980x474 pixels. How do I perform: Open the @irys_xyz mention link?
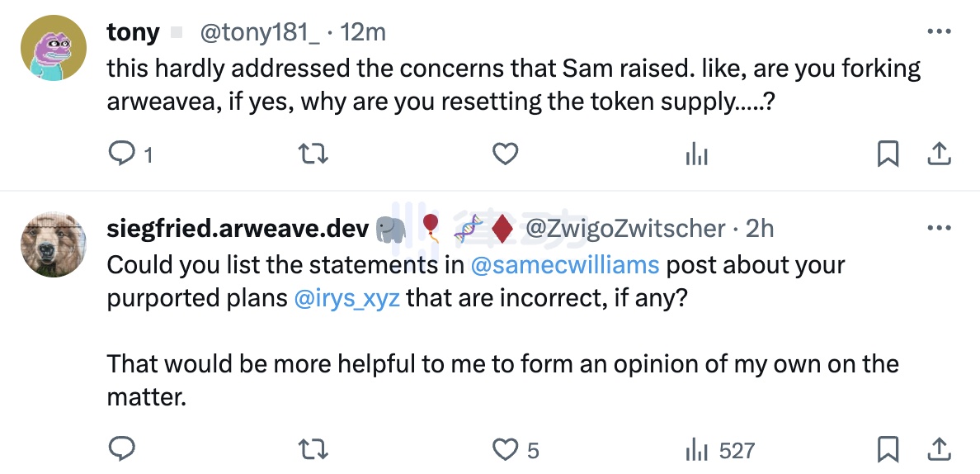(346, 297)
